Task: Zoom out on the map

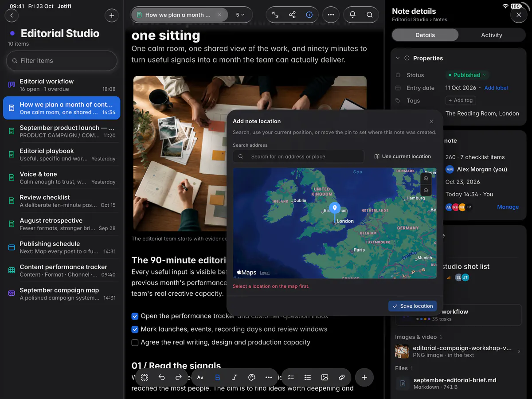Action: click(426, 190)
